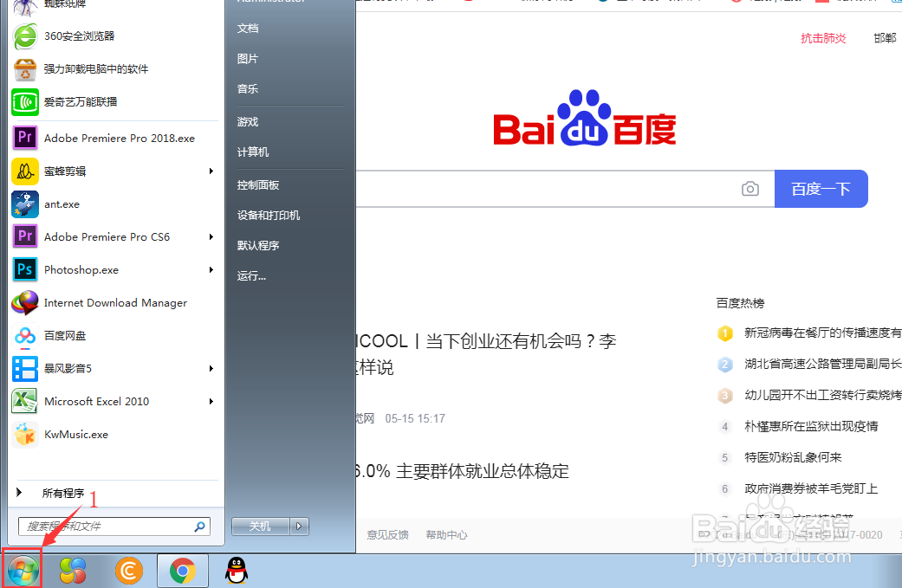The image size is (902, 588).
Task: Open 设备和打印机 entry
Action: click(269, 216)
